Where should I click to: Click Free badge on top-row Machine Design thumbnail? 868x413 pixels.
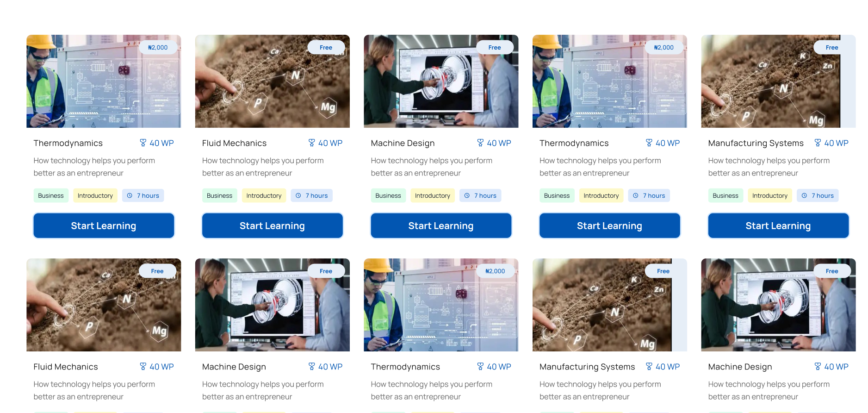point(495,47)
